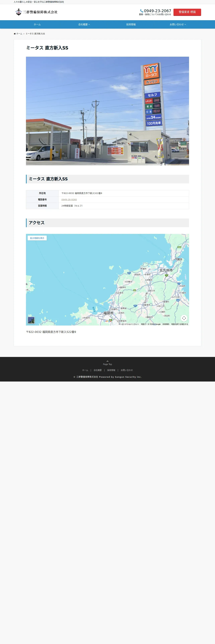Open ホーム in the blue navigation bar
The image size is (215, 644).
click(x=37, y=25)
